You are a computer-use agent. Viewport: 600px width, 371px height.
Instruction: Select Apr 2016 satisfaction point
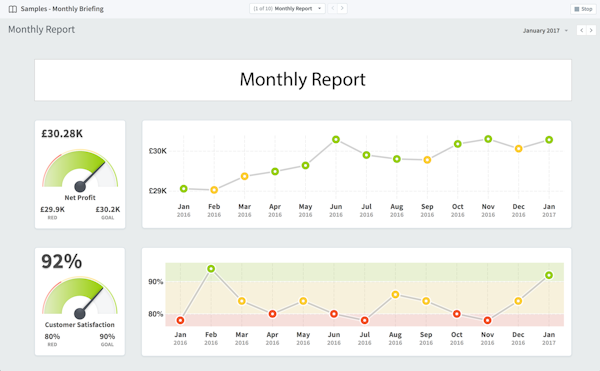point(272,314)
